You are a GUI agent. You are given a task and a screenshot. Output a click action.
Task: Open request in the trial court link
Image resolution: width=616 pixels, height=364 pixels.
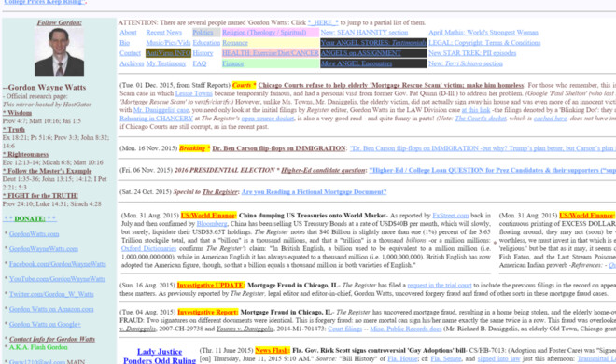pyautogui.click(x=440, y=285)
